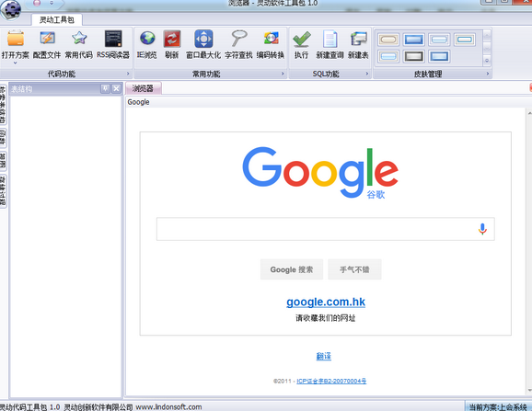Click the 手气不错 lucky button

click(x=354, y=269)
